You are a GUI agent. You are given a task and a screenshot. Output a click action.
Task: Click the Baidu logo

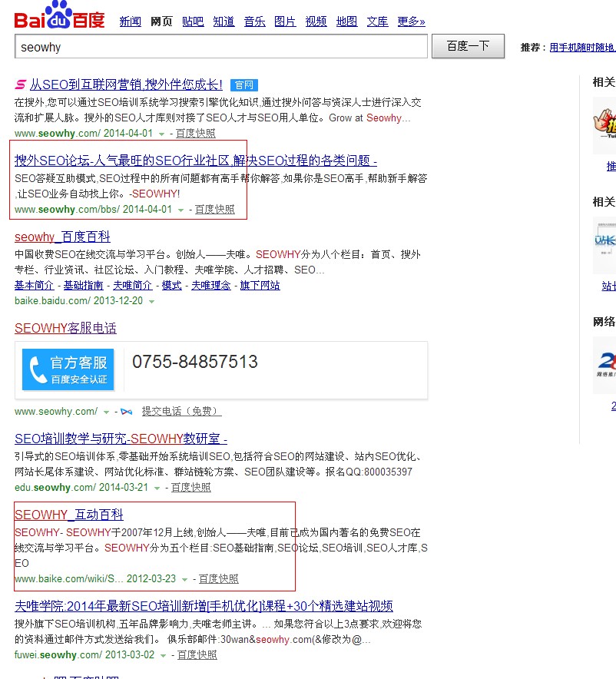click(x=59, y=15)
